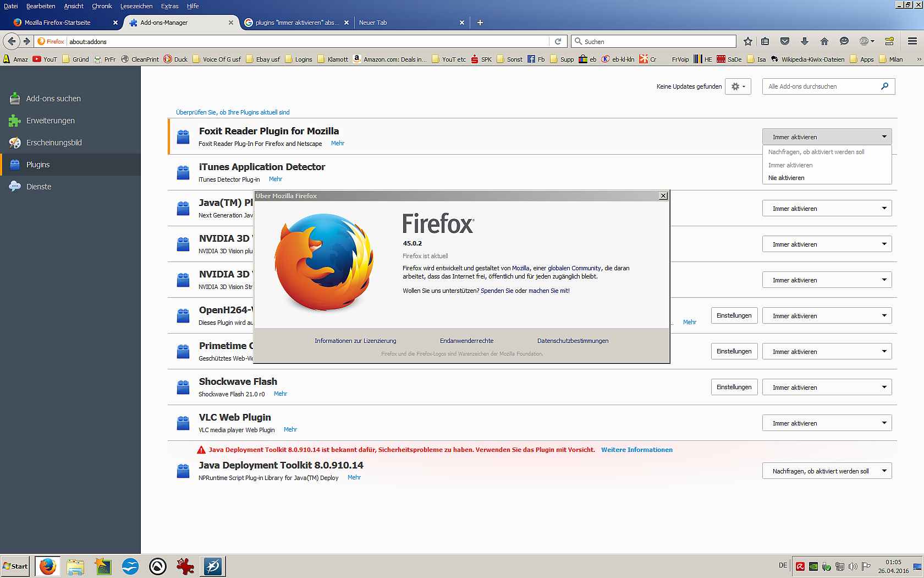
Task: Open the Lesezeichen menu
Action: (x=136, y=6)
